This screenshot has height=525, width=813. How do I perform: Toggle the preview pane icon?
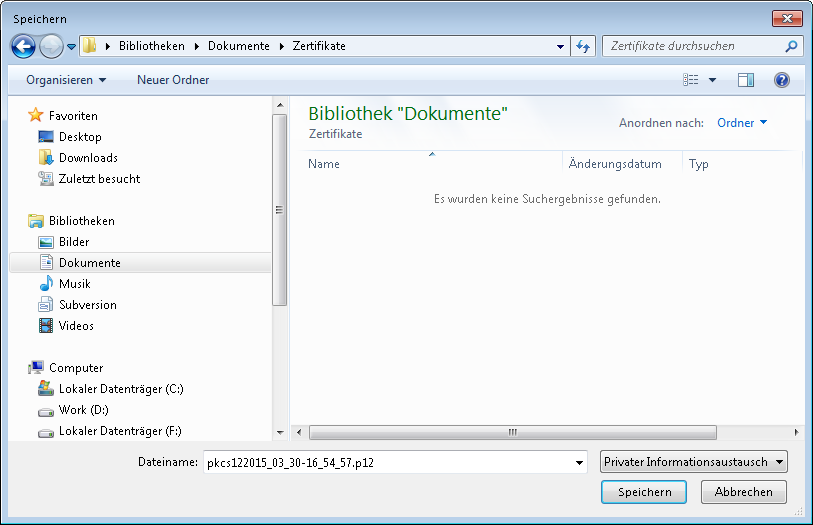[745, 80]
